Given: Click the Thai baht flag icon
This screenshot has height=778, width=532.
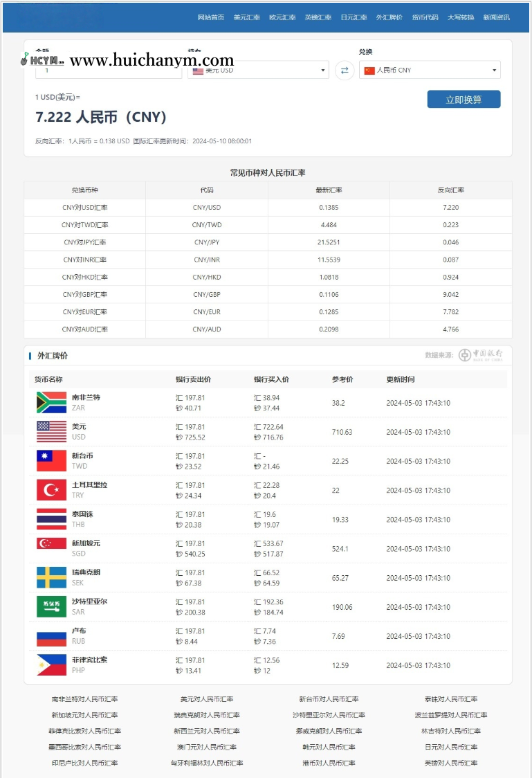Looking at the screenshot, I should [x=52, y=519].
